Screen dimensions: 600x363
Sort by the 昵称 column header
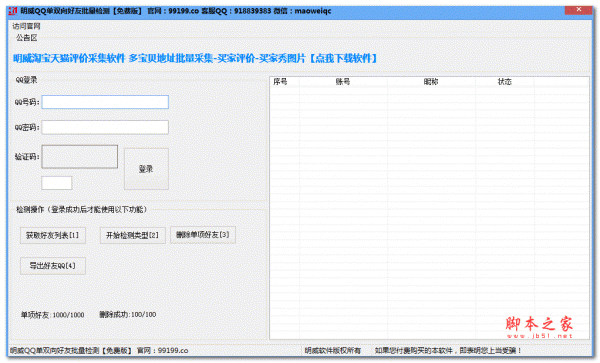[431, 82]
